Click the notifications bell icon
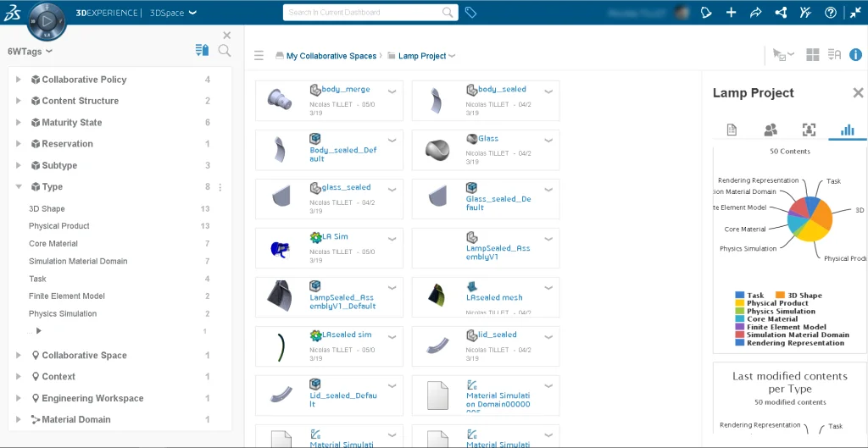Screen dimensions: 868x448 [706, 13]
